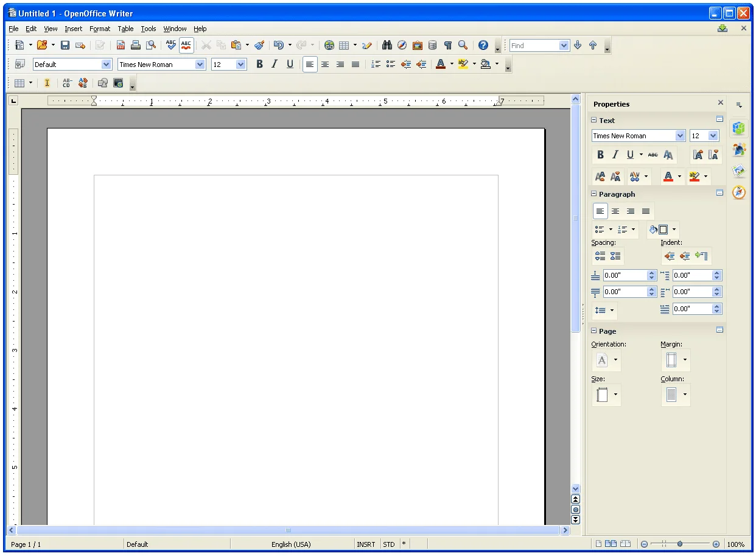Open the OpenOffice Help icon
The width and height of the screenshot is (756, 556).
coord(483,45)
